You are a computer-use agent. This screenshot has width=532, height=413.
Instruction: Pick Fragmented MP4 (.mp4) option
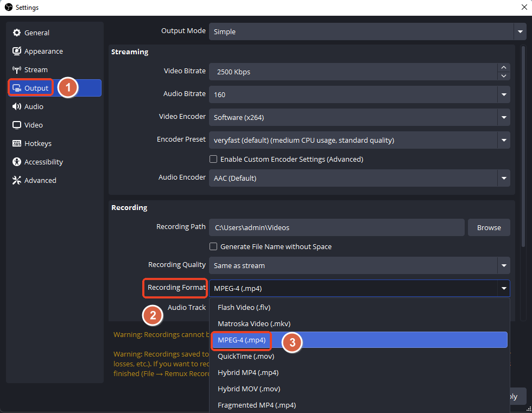pos(256,405)
